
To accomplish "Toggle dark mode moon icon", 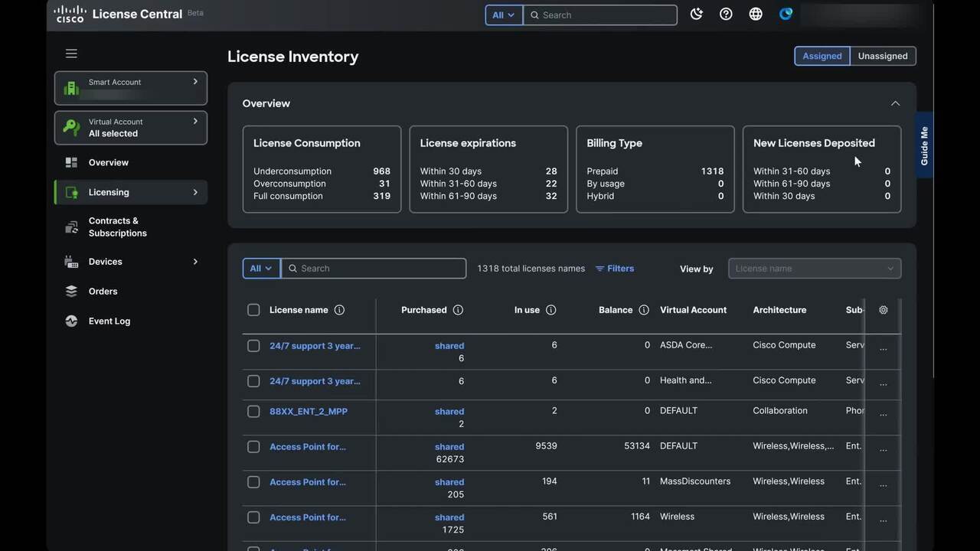I will point(696,15).
